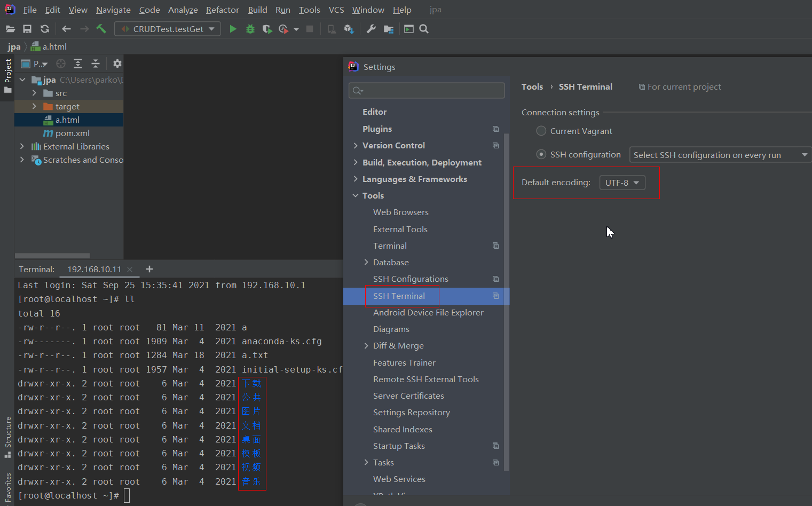Open settings with the wrench icon
Viewport: 812px width, 506px height.
pos(371,29)
